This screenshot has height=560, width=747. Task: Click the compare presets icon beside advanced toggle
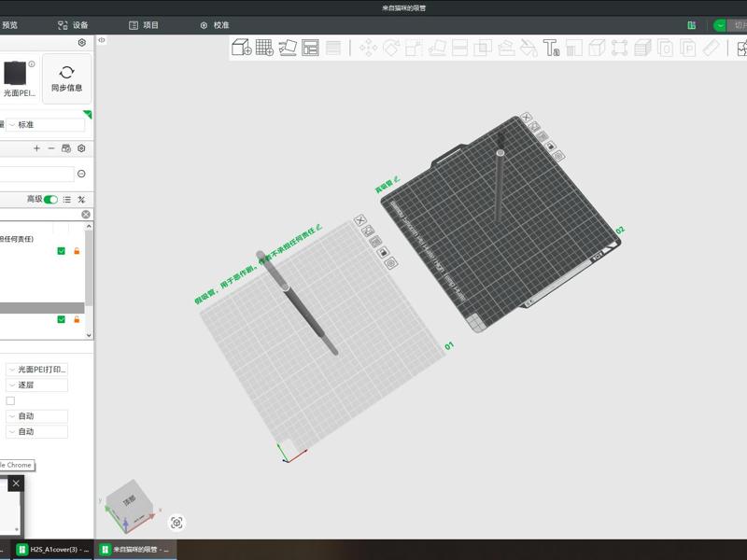[x=81, y=200]
